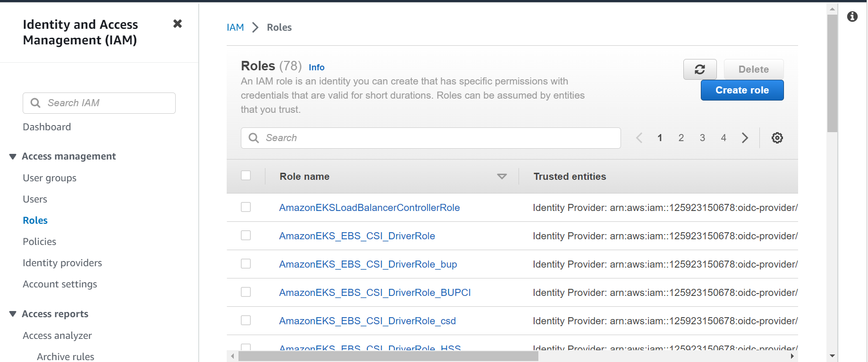
Task: Open AmazonEKS_EBS_CSI_DriverRole_csd role link
Action: 367,321
